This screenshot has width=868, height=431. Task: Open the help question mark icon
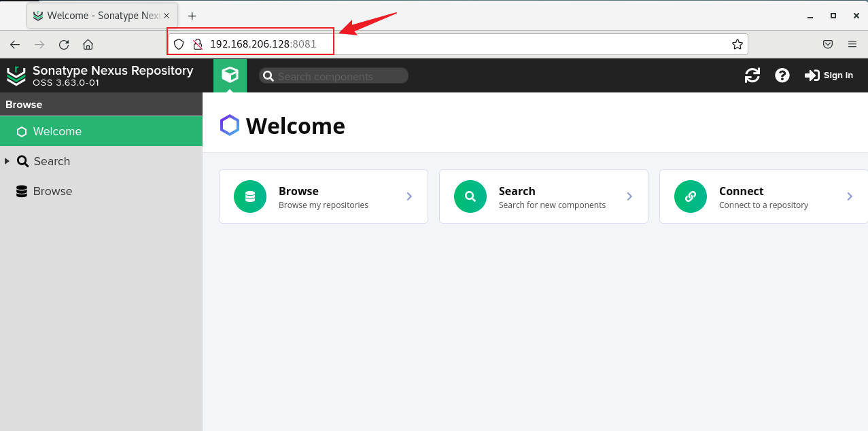pos(782,75)
